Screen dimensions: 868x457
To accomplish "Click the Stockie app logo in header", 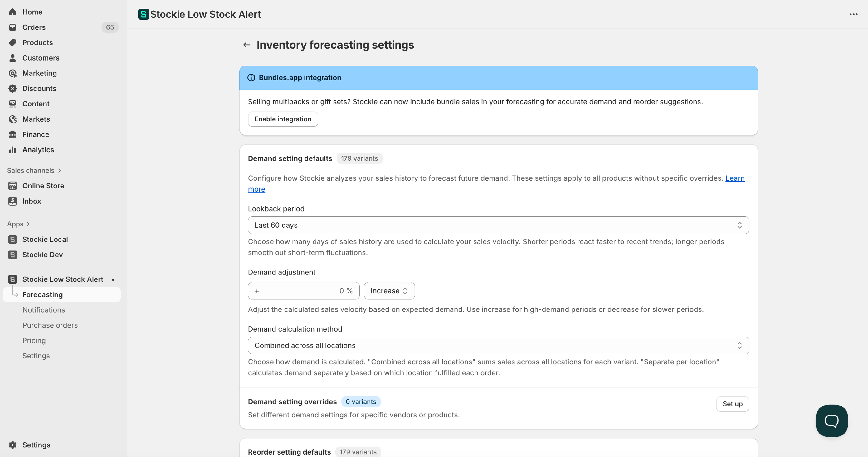I will tap(143, 14).
